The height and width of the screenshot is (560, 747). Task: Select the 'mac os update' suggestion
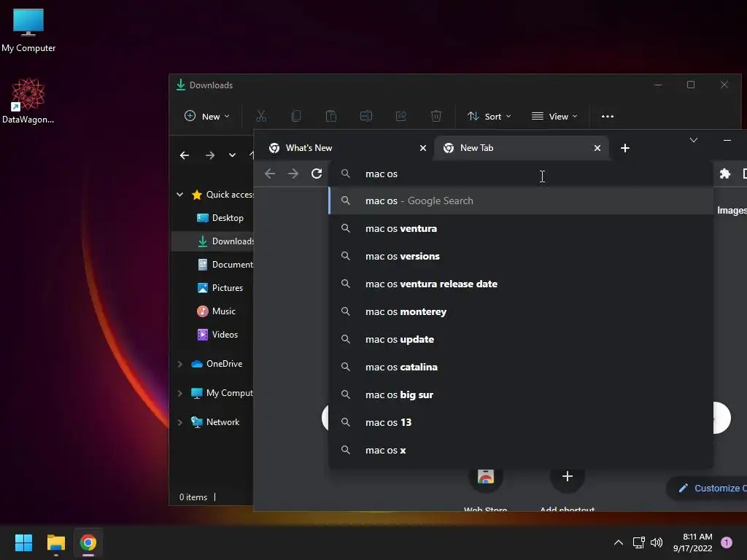521,340
